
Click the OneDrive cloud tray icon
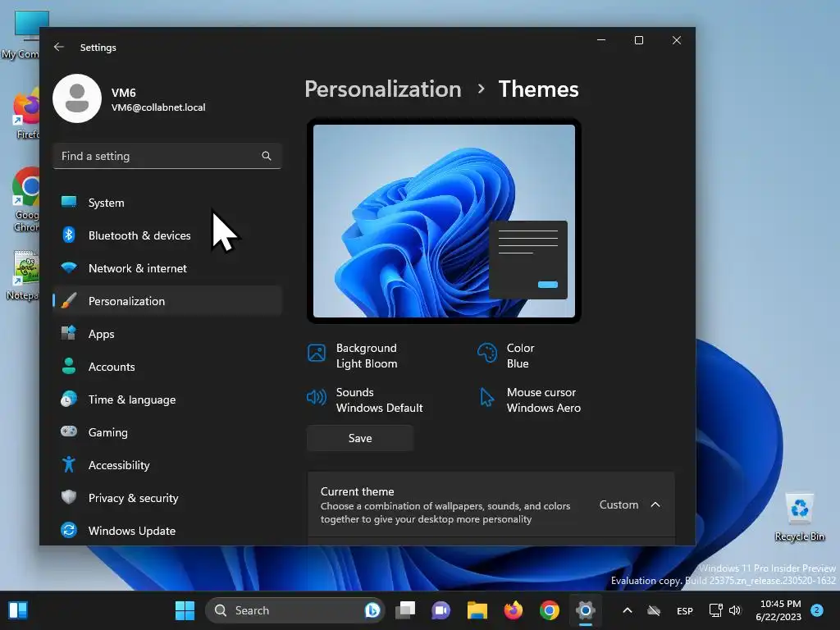click(654, 610)
